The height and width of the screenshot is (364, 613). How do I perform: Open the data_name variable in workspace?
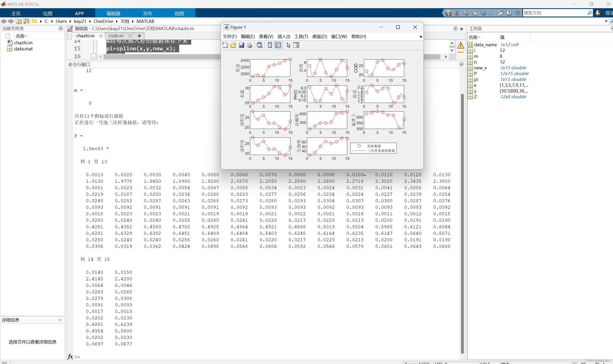[x=485, y=45]
